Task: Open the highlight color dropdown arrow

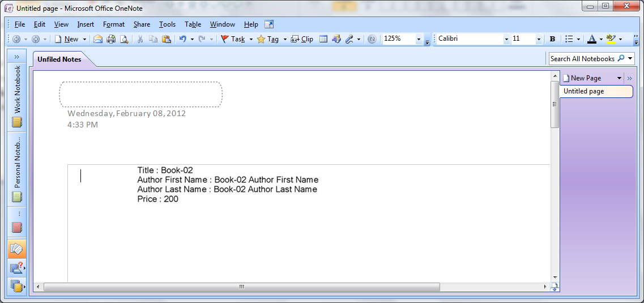Action: (x=620, y=39)
